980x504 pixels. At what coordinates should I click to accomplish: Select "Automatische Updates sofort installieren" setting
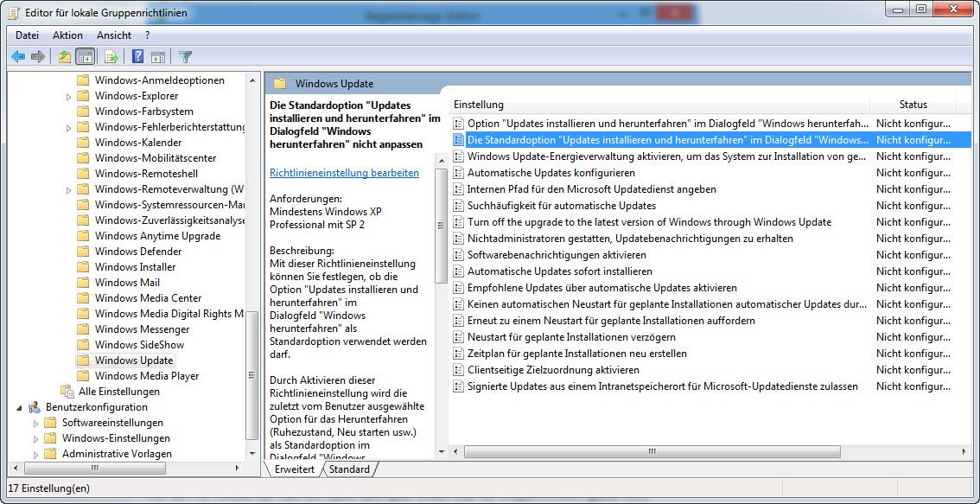point(560,271)
